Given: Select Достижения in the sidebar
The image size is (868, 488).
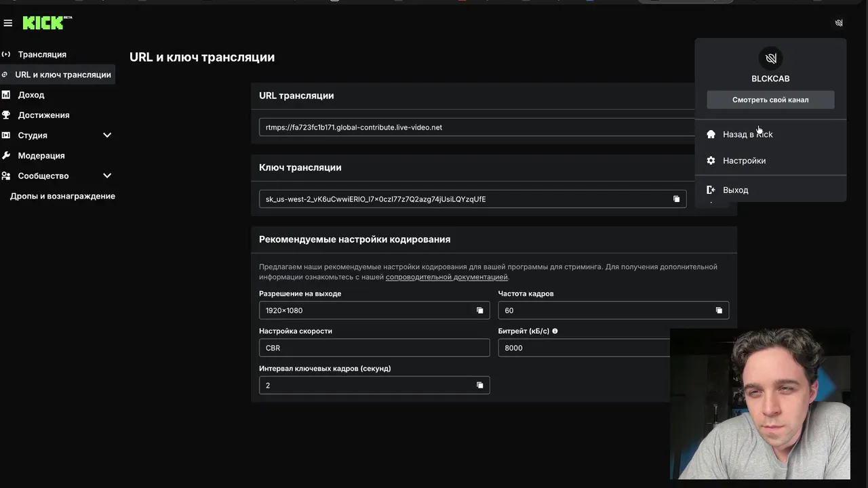Looking at the screenshot, I should click(x=43, y=115).
